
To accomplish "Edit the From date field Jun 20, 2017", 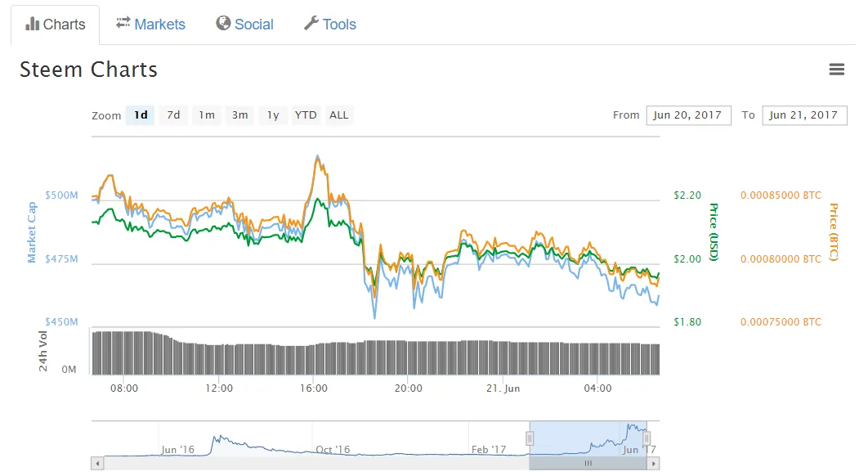I will [x=689, y=115].
